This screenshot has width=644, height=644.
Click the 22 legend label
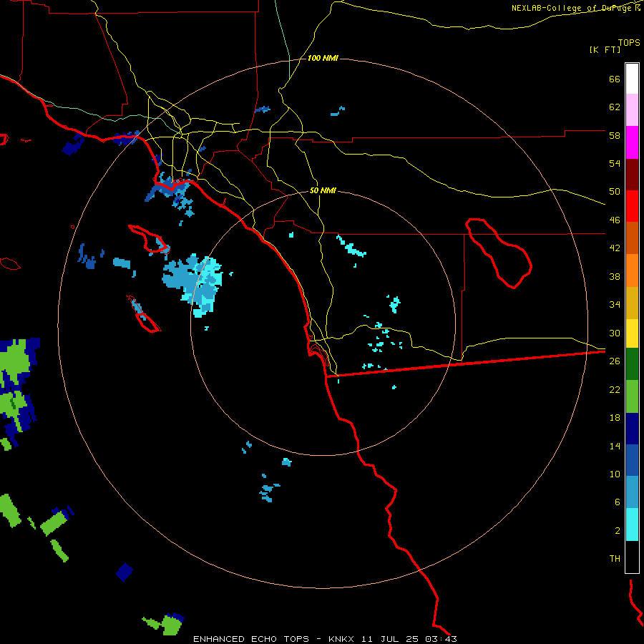(x=615, y=389)
